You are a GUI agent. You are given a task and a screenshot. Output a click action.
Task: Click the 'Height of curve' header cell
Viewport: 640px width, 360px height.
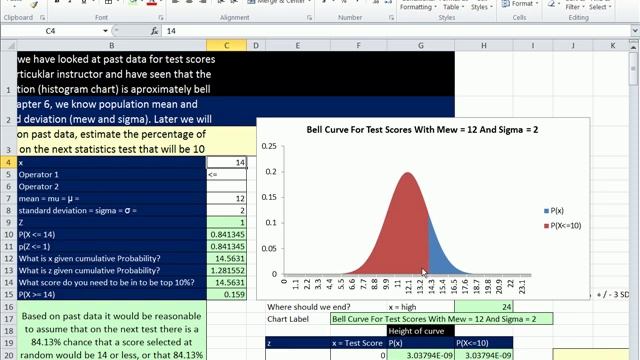(420, 331)
